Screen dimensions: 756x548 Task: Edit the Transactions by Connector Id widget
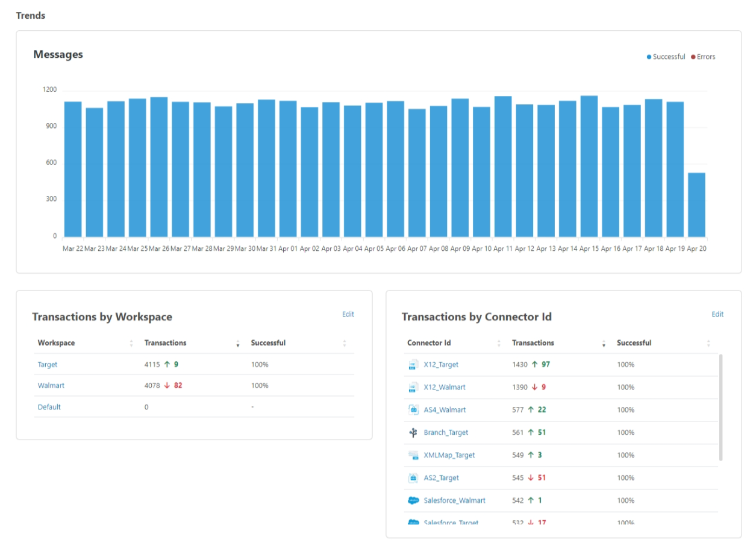point(717,314)
